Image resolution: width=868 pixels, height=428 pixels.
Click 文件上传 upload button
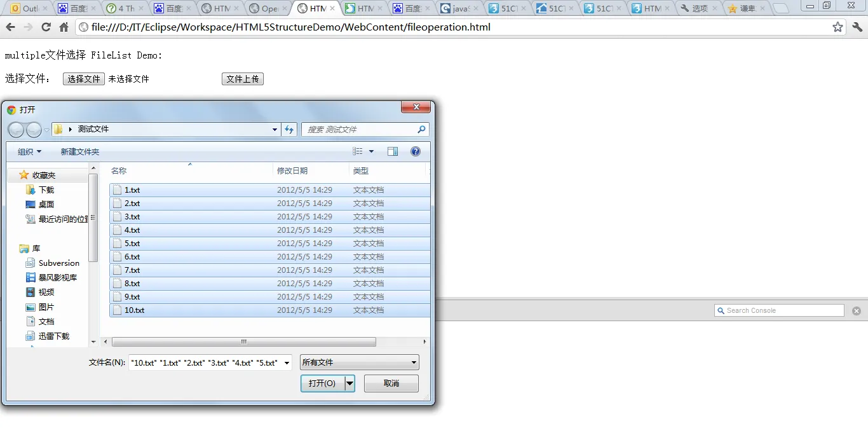[243, 79]
